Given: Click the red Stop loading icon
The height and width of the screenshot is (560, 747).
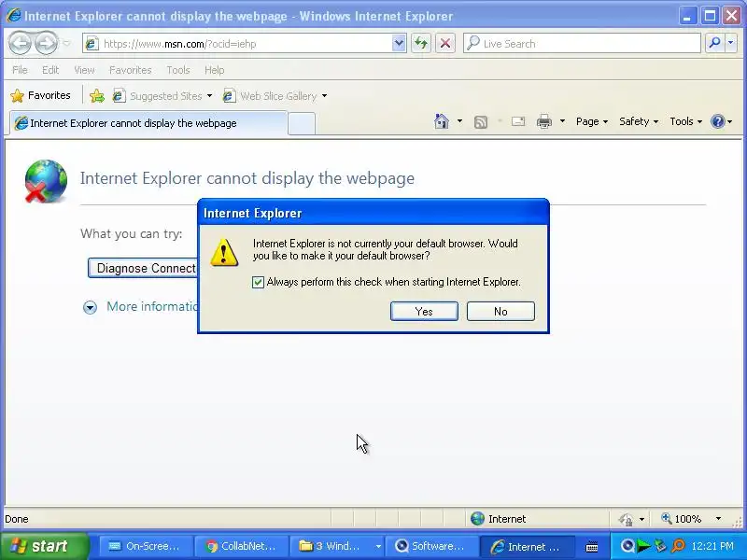Looking at the screenshot, I should point(445,43).
